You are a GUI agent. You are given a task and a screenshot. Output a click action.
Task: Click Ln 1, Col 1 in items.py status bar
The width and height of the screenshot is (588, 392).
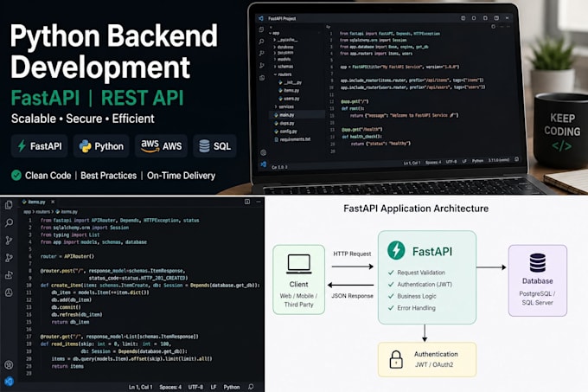tap(140, 387)
